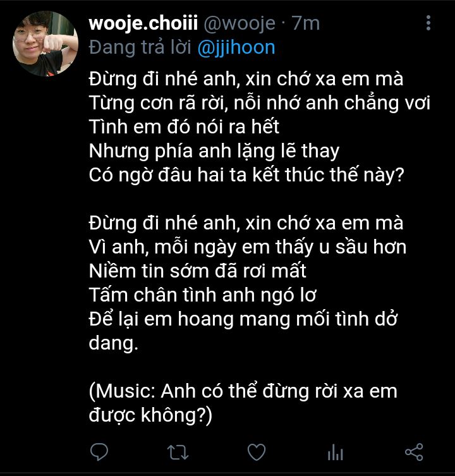
Task: Select the @wooje handle
Action: pos(240,23)
